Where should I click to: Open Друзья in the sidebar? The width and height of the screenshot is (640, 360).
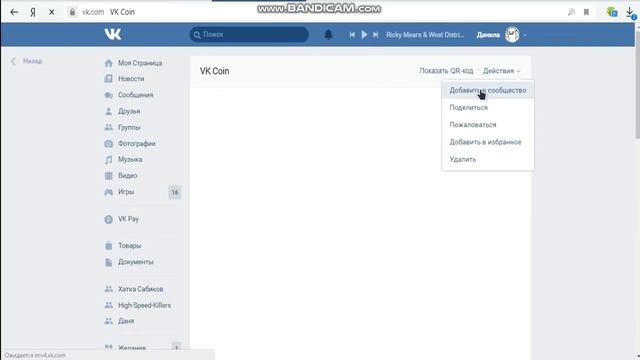129,111
